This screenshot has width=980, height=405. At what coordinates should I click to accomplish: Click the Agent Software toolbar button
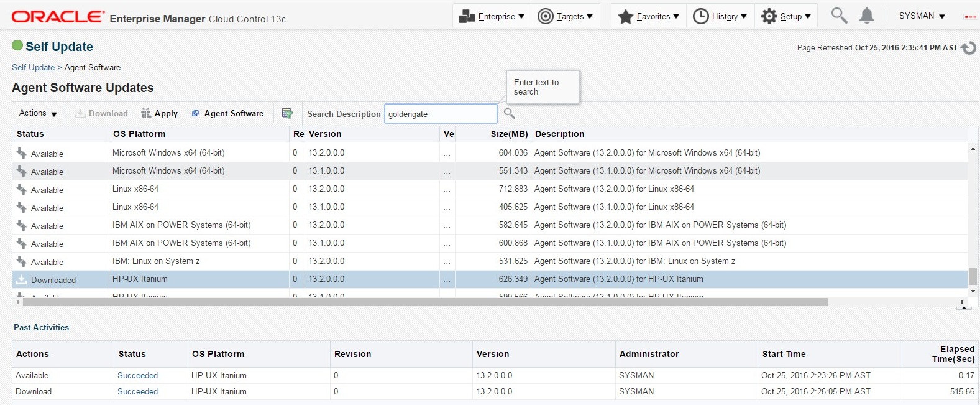point(227,113)
